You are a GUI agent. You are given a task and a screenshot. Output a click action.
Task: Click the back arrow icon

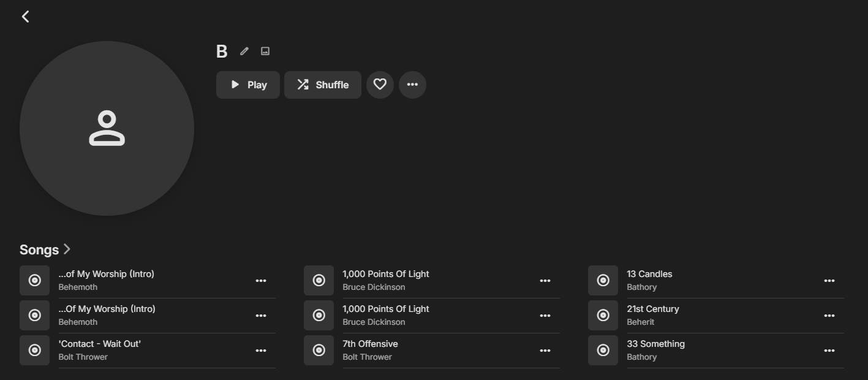coord(26,17)
